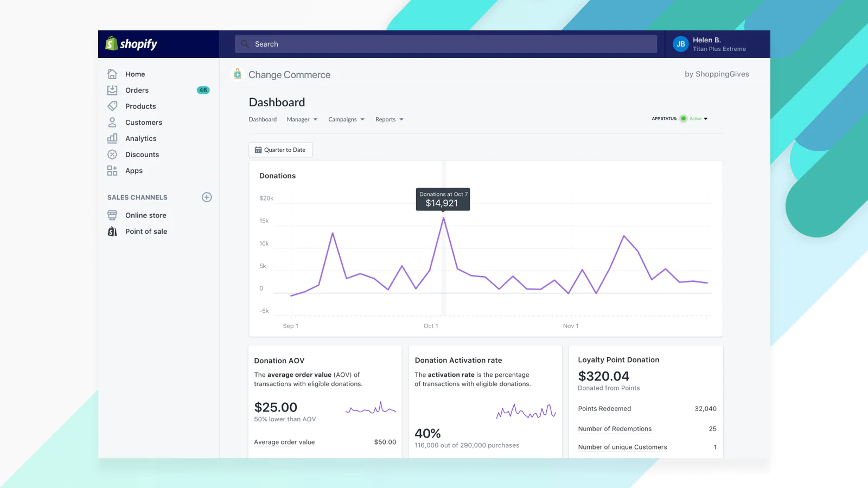Add a sales channel with plus icon
Image resolution: width=868 pixels, height=488 pixels.
pyautogui.click(x=207, y=197)
